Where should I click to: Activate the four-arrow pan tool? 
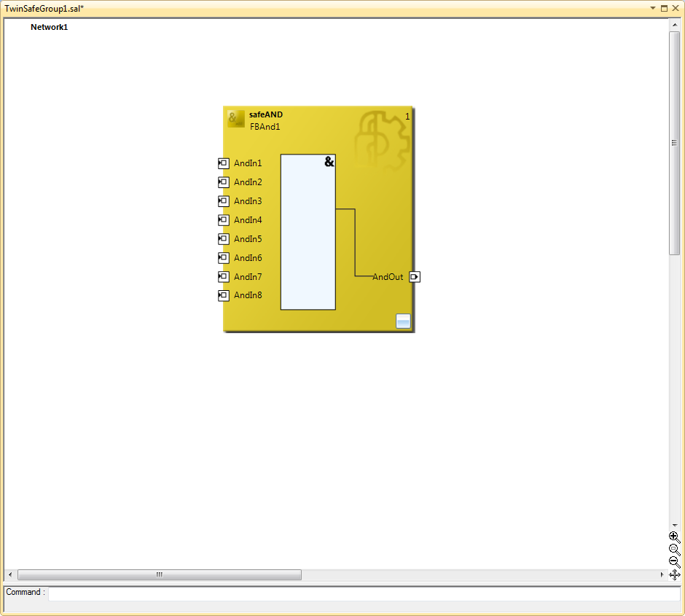point(674,575)
